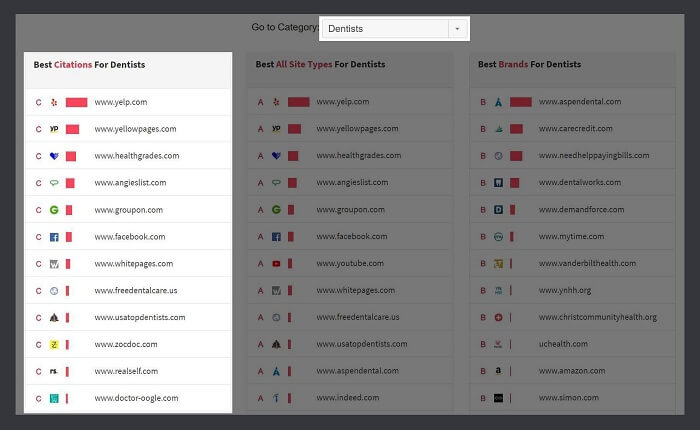Click 'Go to Category:' label
The width and height of the screenshot is (700, 430).
285,27
